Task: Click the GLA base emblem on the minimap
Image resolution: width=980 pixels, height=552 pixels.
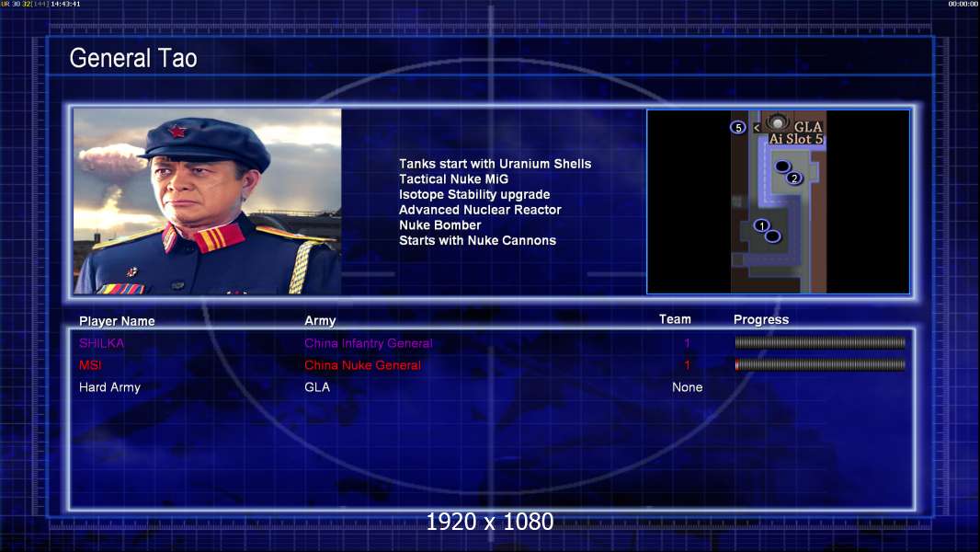Action: pyautogui.click(x=778, y=122)
